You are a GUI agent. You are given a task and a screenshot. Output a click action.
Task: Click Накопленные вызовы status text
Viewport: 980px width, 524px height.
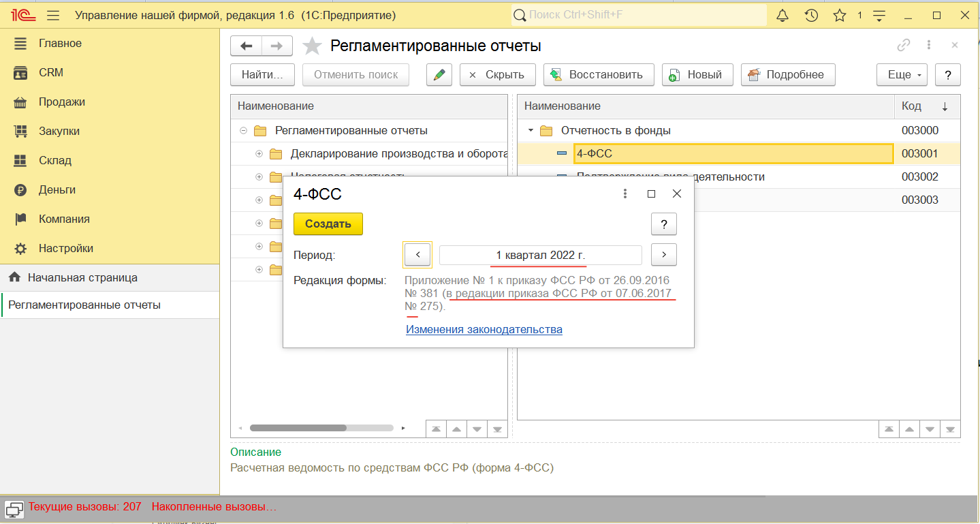[214, 507]
